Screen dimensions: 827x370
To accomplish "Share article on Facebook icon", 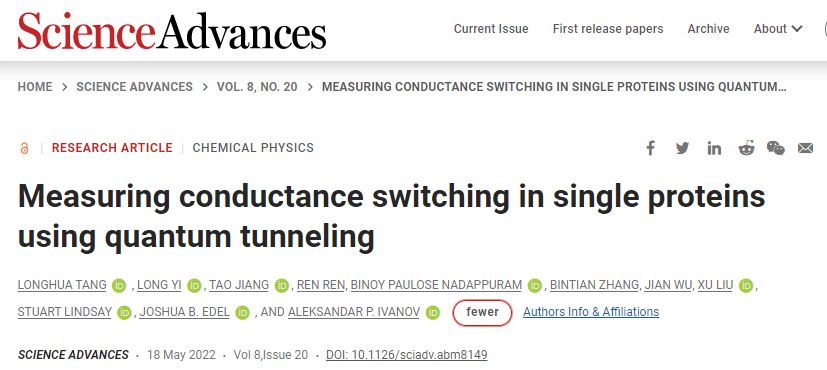I will tap(650, 148).
